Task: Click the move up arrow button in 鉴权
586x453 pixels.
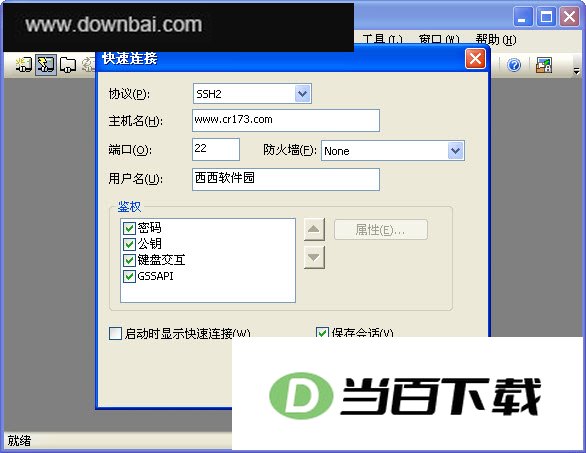Action: [x=314, y=229]
